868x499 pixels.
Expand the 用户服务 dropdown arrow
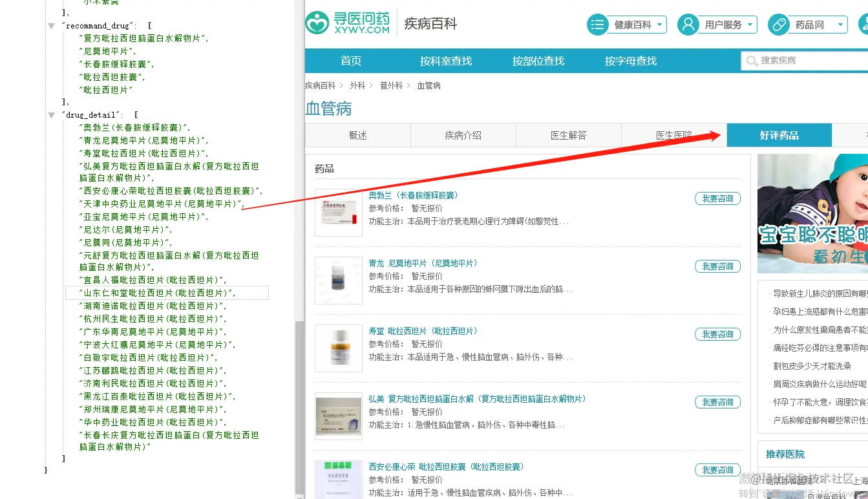[x=750, y=25]
